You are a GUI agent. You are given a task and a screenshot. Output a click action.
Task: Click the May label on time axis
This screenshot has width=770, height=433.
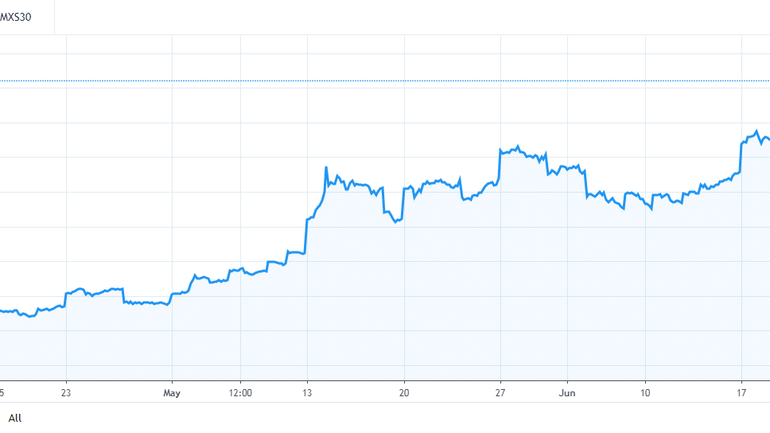pos(172,394)
